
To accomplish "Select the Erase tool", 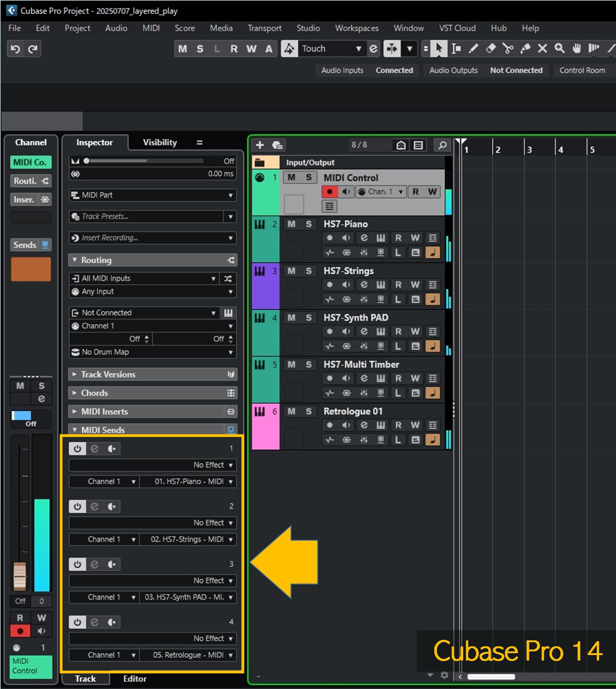I will [491, 48].
